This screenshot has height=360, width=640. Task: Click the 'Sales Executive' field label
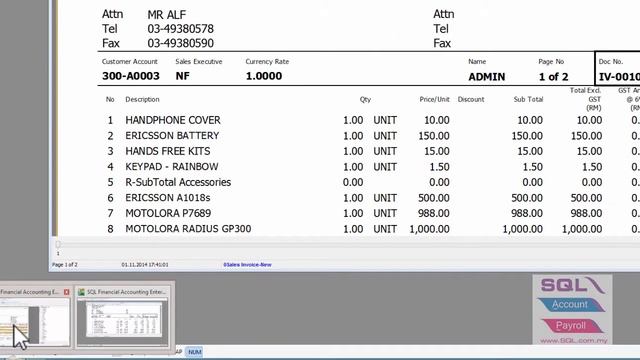[x=199, y=62]
